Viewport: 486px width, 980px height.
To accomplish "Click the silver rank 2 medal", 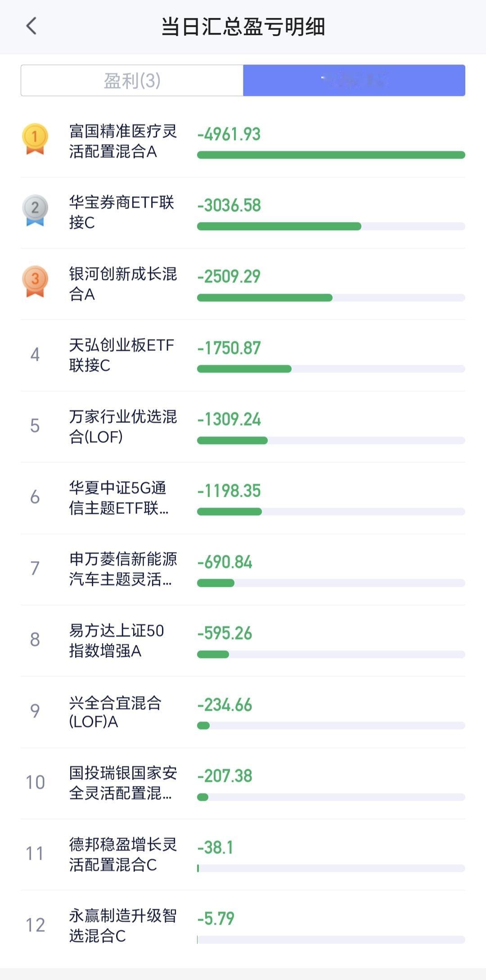I will pyautogui.click(x=35, y=210).
